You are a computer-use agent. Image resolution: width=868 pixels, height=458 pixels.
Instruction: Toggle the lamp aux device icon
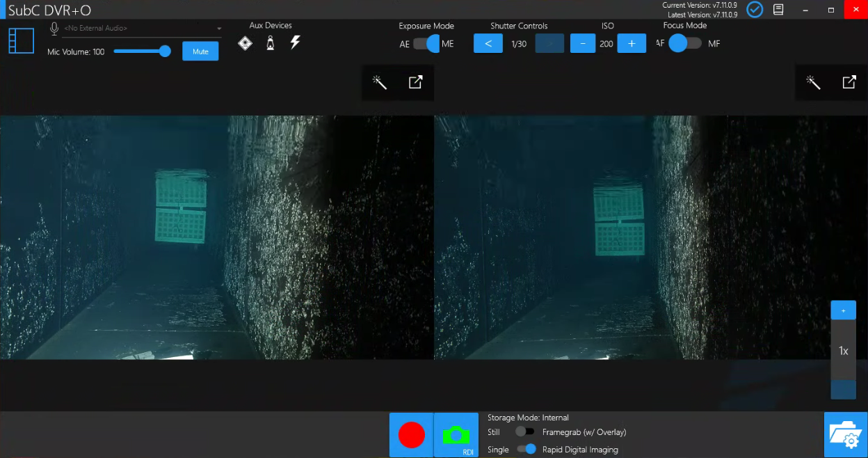[270, 43]
